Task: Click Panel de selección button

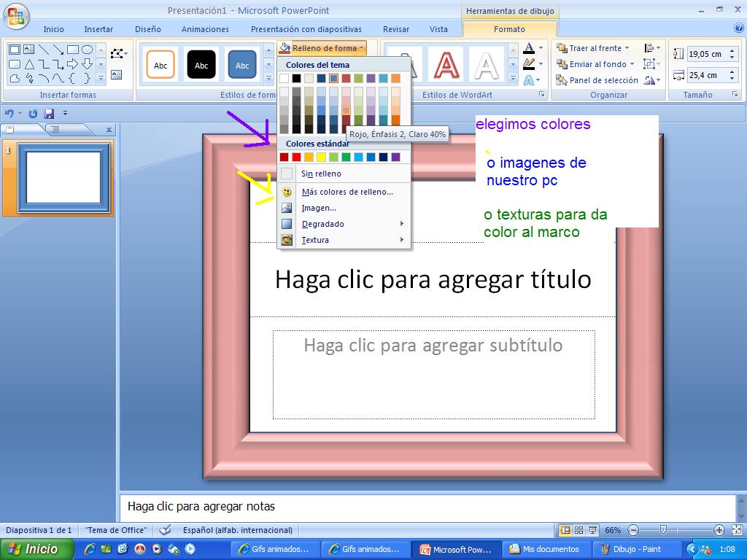Action: tap(597, 80)
